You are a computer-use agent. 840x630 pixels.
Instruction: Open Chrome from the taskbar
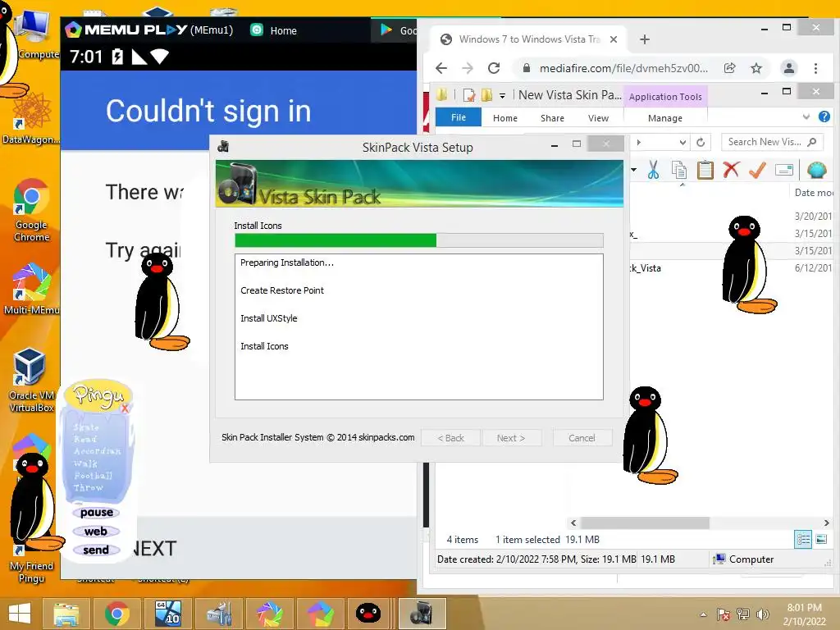[x=116, y=614]
